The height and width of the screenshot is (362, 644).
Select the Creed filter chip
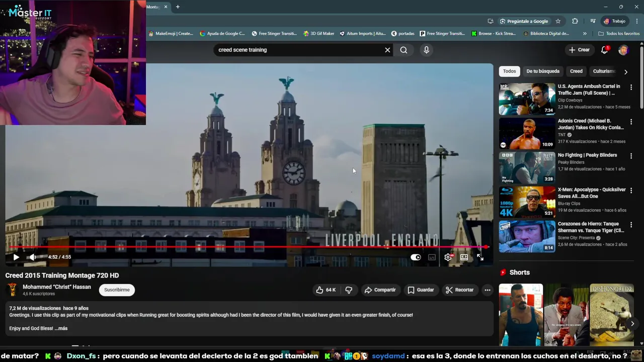tap(576, 71)
